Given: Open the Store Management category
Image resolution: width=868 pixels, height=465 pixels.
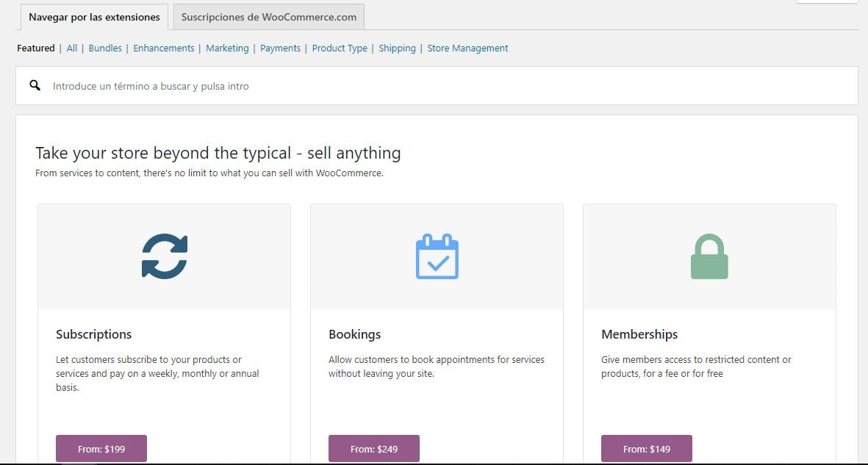Looking at the screenshot, I should tap(467, 48).
